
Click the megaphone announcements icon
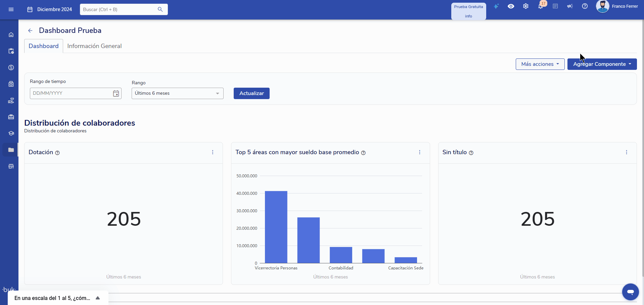click(x=570, y=6)
